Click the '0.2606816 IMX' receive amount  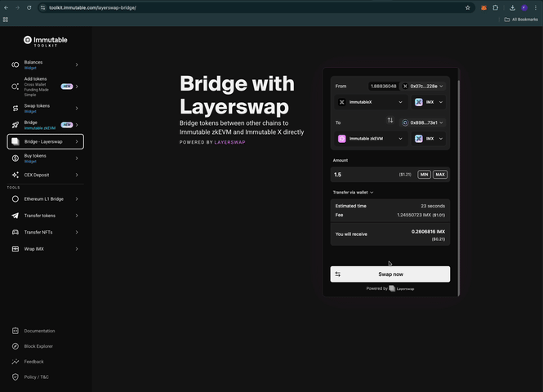coord(429,232)
